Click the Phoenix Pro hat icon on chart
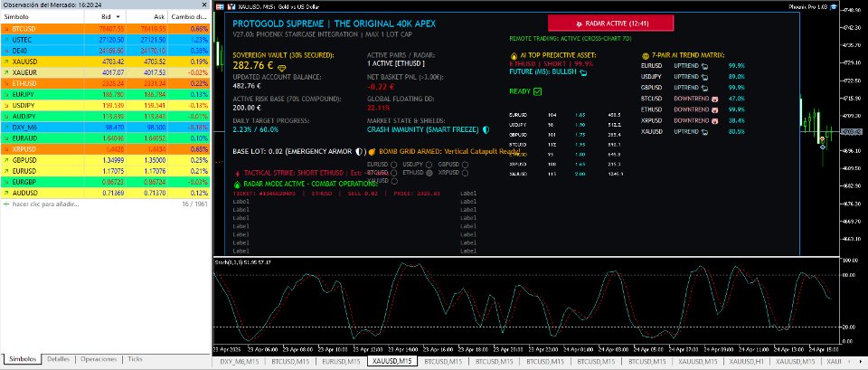 834,6
